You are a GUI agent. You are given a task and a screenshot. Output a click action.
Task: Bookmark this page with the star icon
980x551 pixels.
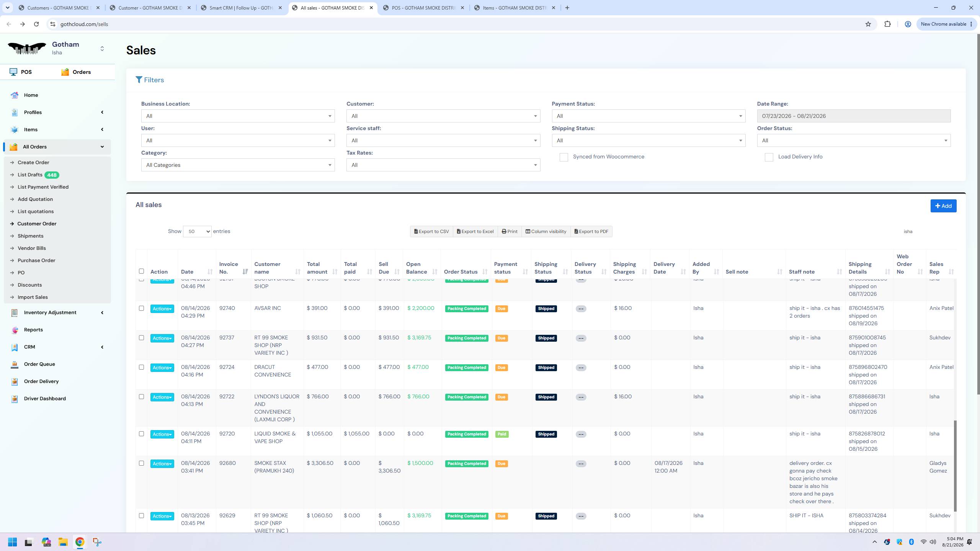868,24
